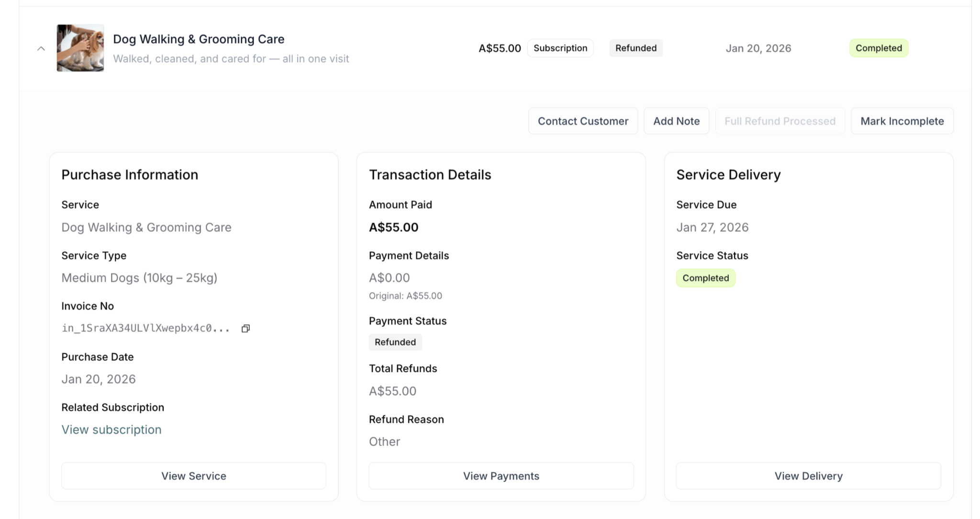Click the Completed badge under Service Status

click(x=705, y=278)
